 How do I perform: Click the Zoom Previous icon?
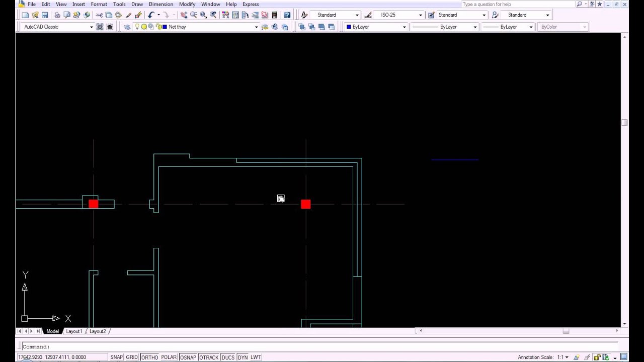pos(213,15)
